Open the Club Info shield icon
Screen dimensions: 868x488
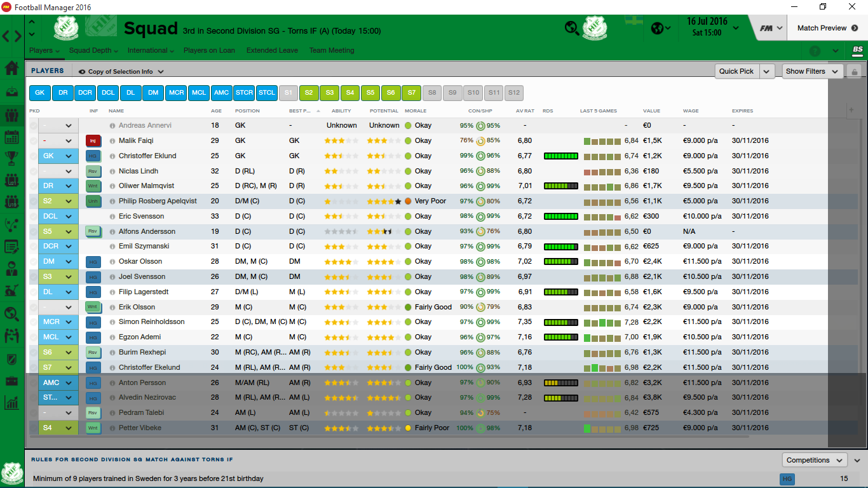11,359
